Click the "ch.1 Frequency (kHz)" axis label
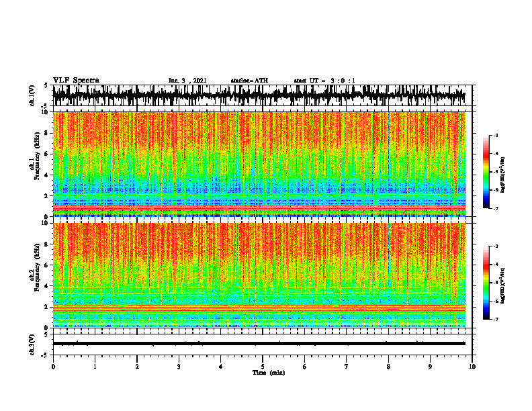532x411 pixels. (34, 156)
